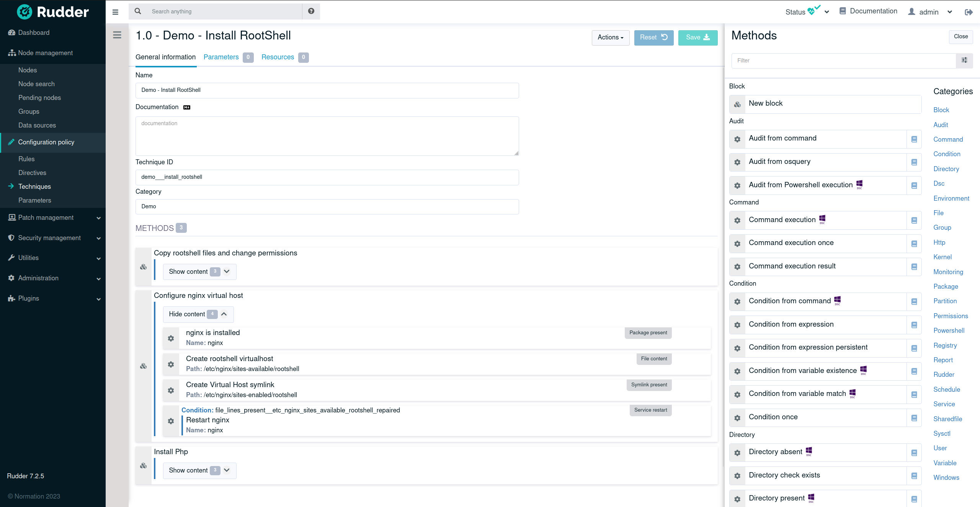
Task: Click the markdown icon beside Documentation label
Action: [x=186, y=107]
